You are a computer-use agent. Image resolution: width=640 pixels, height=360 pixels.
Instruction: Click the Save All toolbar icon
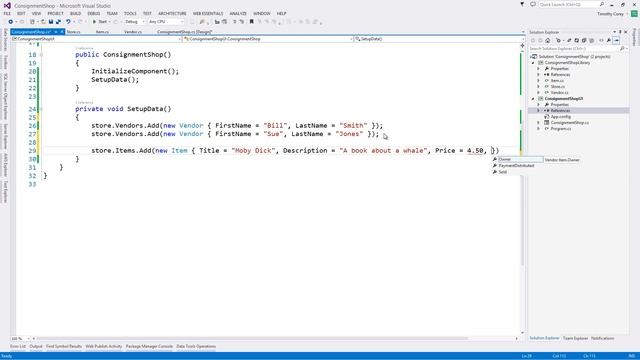tap(58, 22)
